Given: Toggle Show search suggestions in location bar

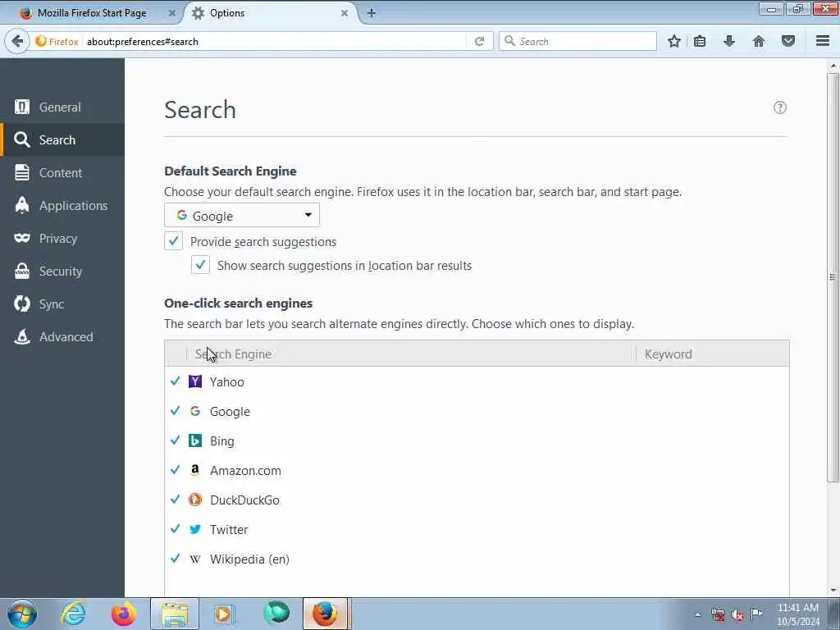Looking at the screenshot, I should 200,265.
